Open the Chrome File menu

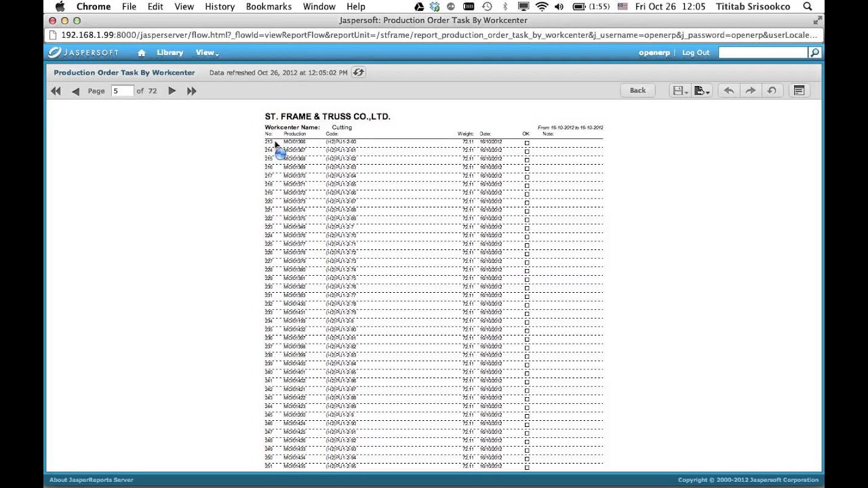coord(129,7)
